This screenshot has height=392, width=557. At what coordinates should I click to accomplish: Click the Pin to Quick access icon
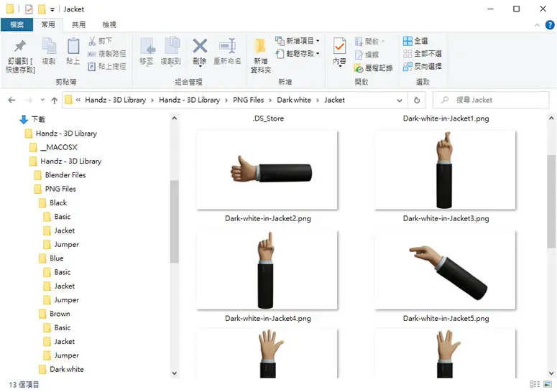point(20,46)
